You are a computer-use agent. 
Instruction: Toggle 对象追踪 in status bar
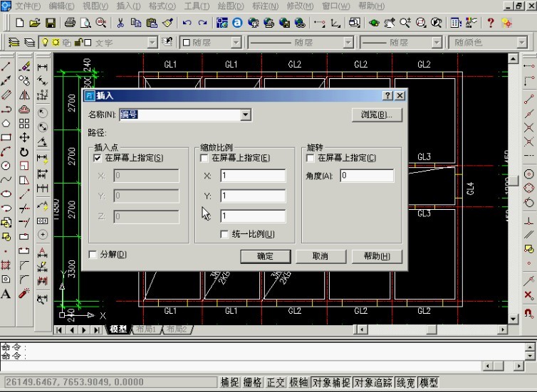click(x=373, y=382)
